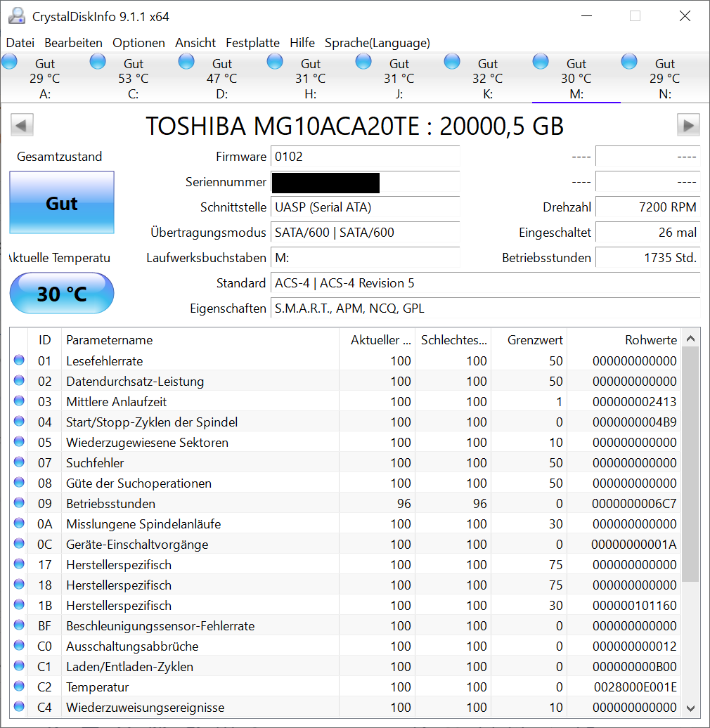Select drive C: status orb at 53 °C
Viewport: 710px width, 728px height.
coord(98,61)
